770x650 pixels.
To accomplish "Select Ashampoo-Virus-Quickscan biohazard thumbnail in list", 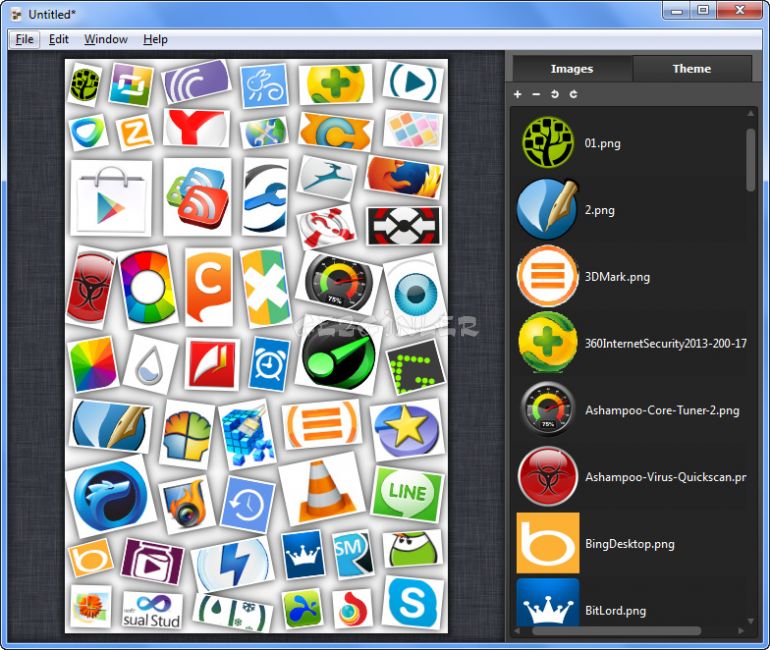I will coord(548,476).
